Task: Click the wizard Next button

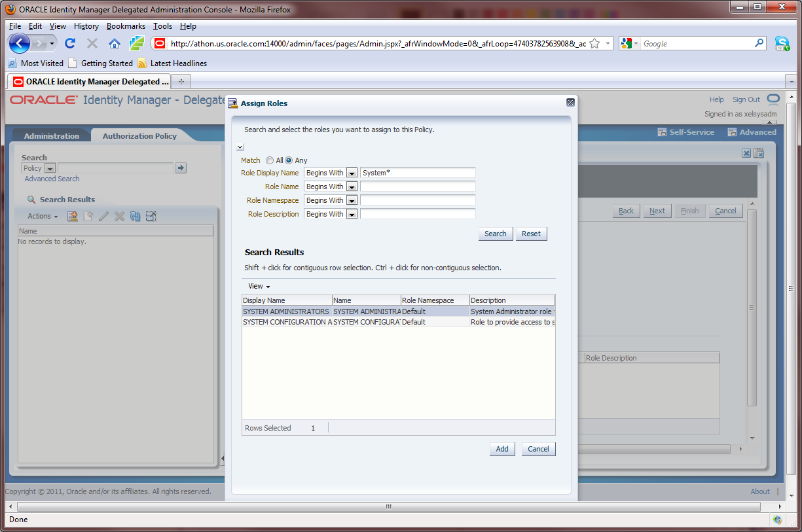Action: click(x=657, y=211)
